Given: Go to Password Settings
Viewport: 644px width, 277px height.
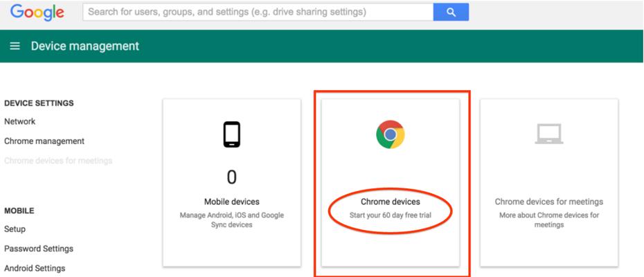Looking at the screenshot, I should point(39,249).
